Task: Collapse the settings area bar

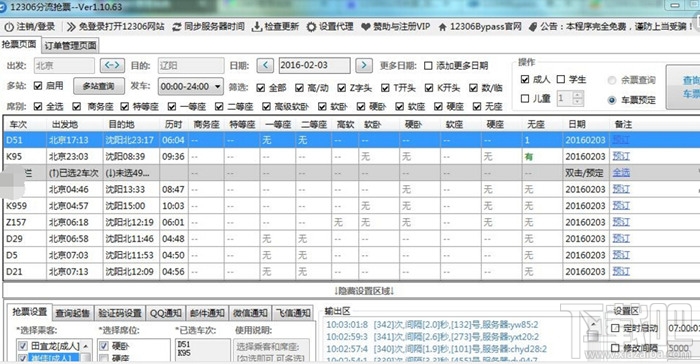Action: coord(351,291)
